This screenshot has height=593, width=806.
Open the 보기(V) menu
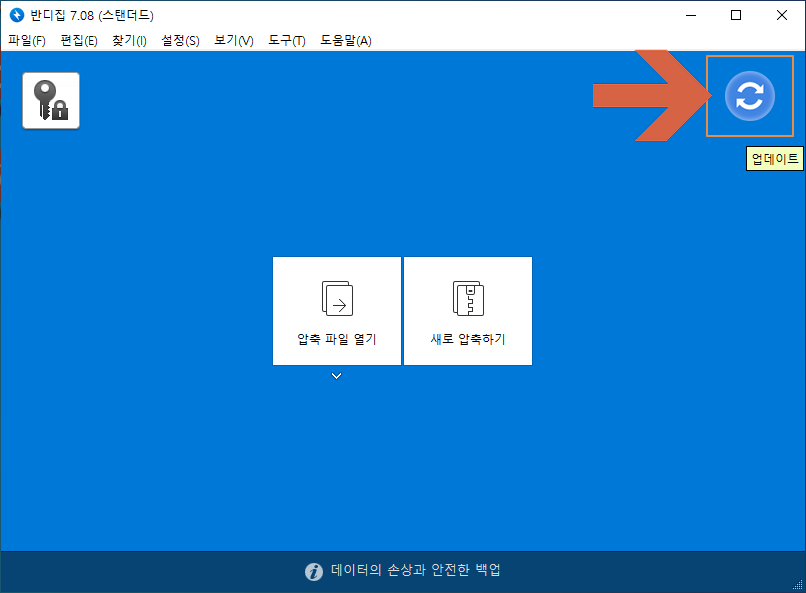(x=233, y=40)
